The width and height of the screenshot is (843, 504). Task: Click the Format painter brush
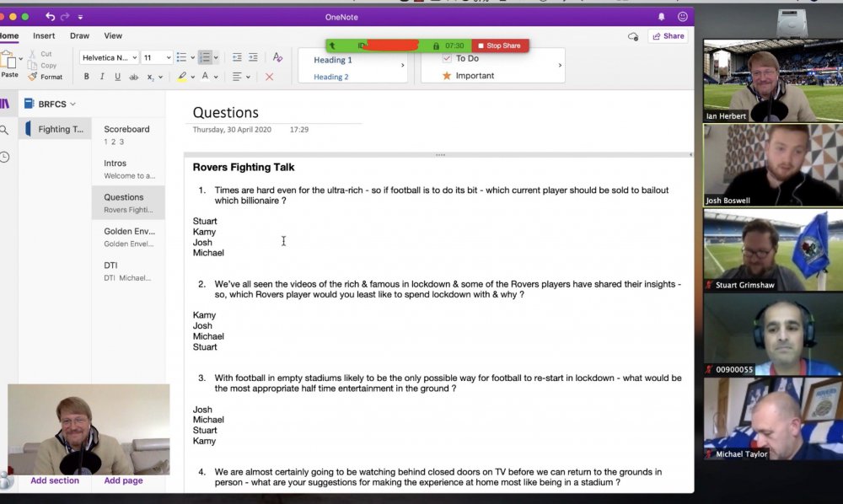pyautogui.click(x=46, y=77)
